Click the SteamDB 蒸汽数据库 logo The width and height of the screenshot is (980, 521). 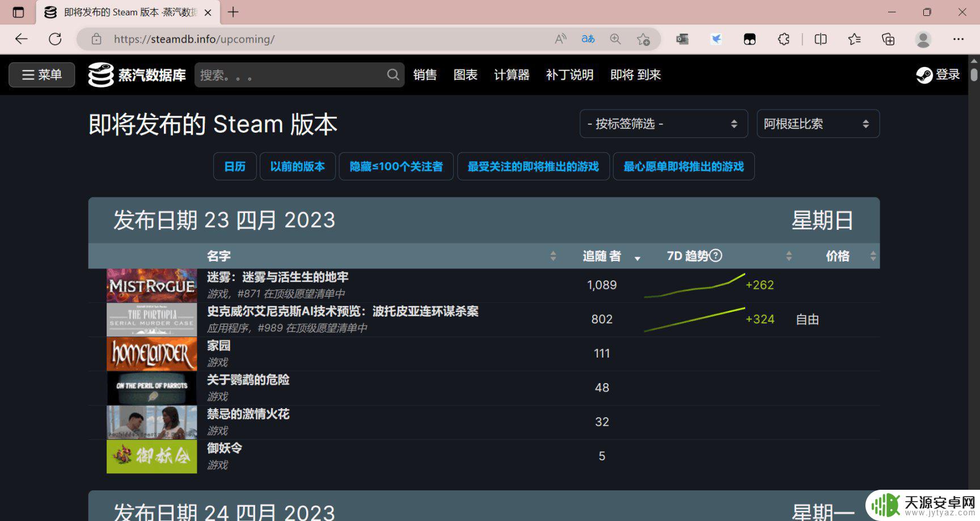[137, 75]
